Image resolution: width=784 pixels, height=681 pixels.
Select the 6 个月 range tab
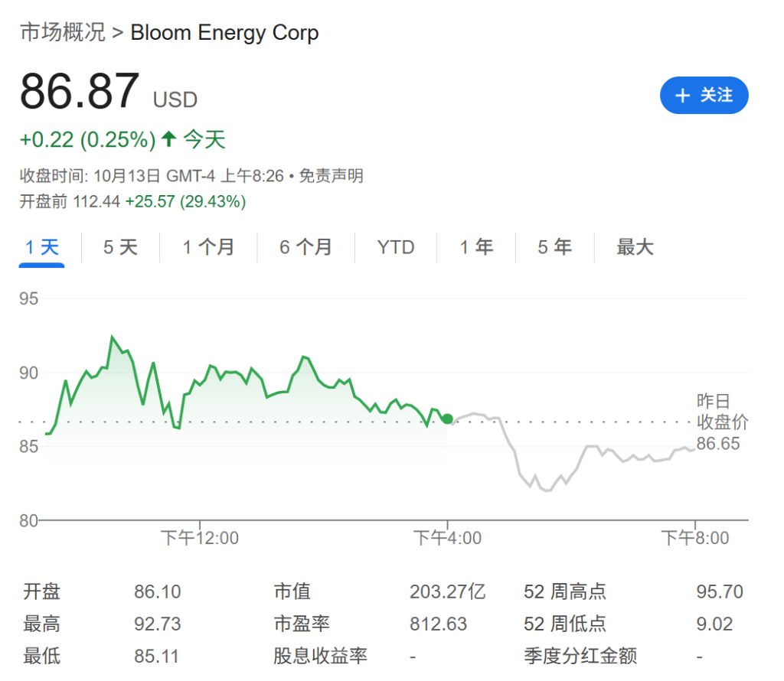click(x=305, y=247)
